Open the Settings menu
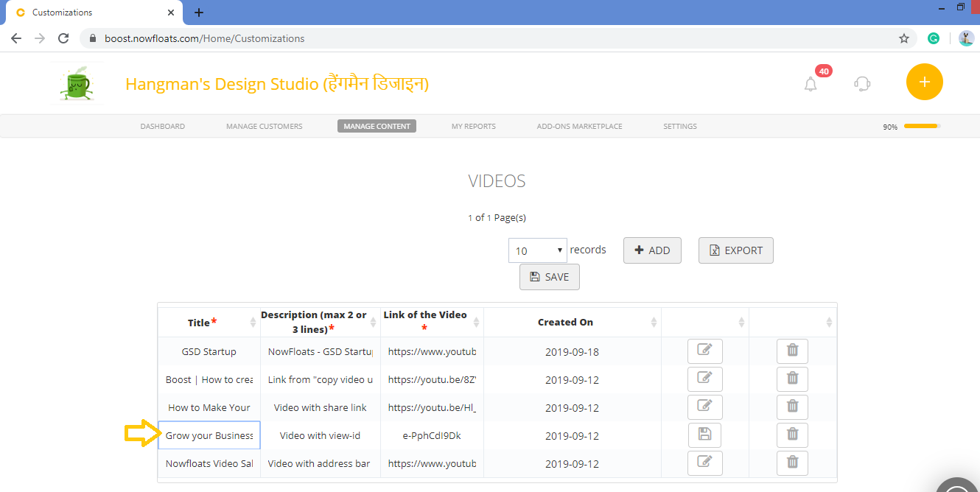Viewport: 980px width, 492px height. pyautogui.click(x=680, y=126)
